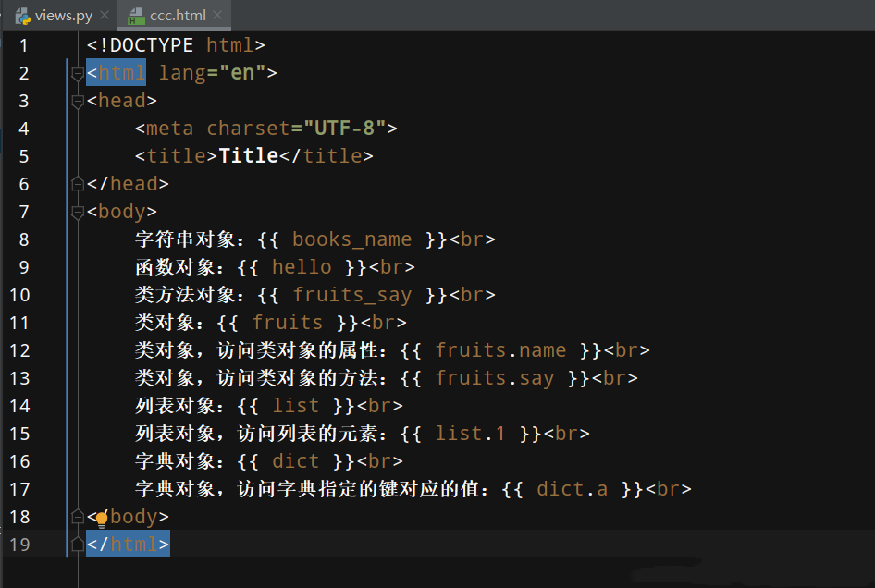Collapse the html element at line 2
This screenshot has height=588, width=875.
77,74
